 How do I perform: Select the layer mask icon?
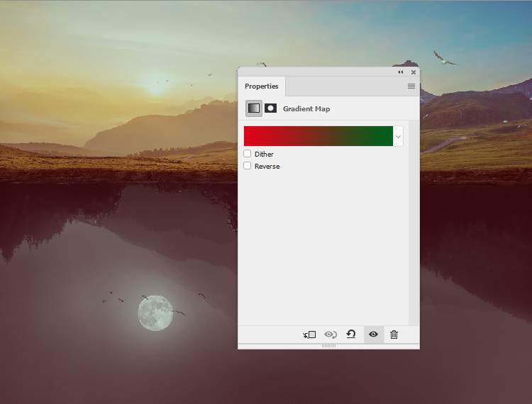point(270,108)
